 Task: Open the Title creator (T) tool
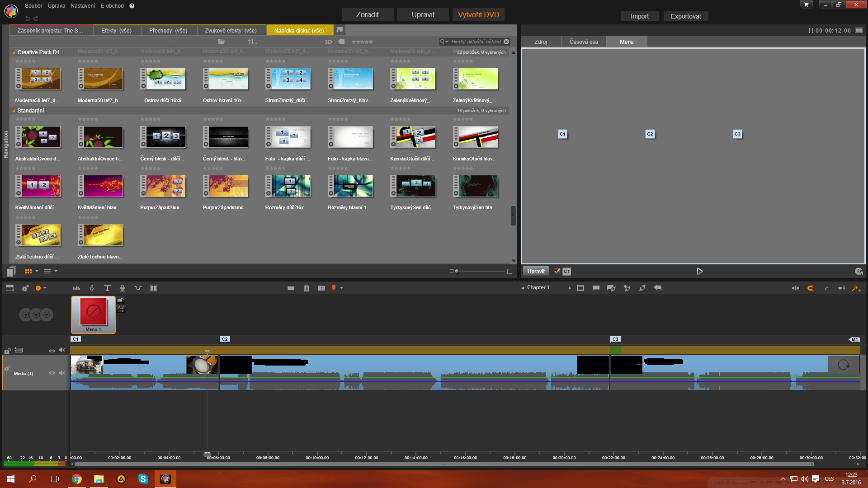(107, 288)
